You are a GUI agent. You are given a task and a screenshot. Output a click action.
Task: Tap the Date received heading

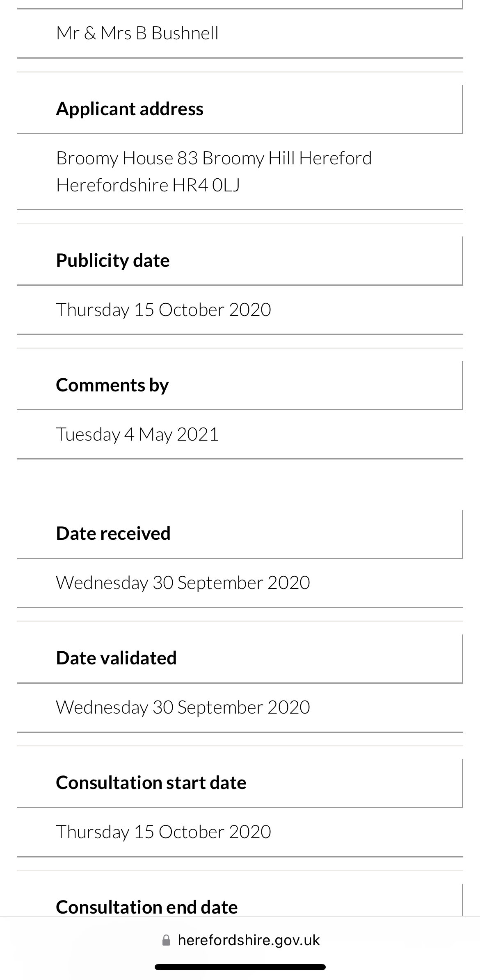coord(113,533)
